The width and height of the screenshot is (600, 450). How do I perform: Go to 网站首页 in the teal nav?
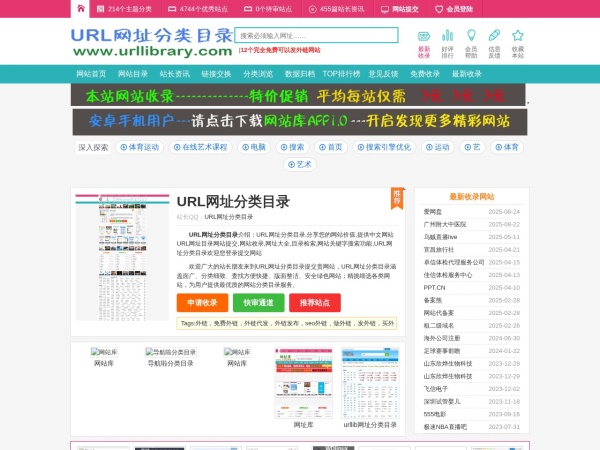pyautogui.click(x=91, y=74)
